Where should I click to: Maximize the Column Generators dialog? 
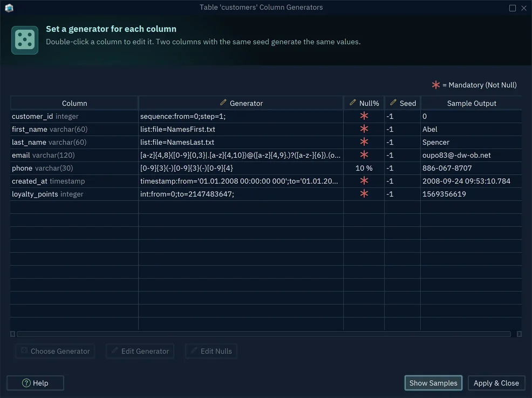pyautogui.click(x=513, y=8)
